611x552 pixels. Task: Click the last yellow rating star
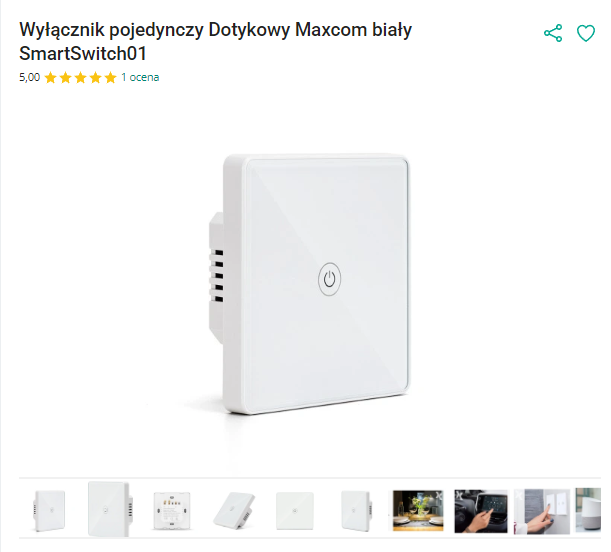tap(110, 78)
